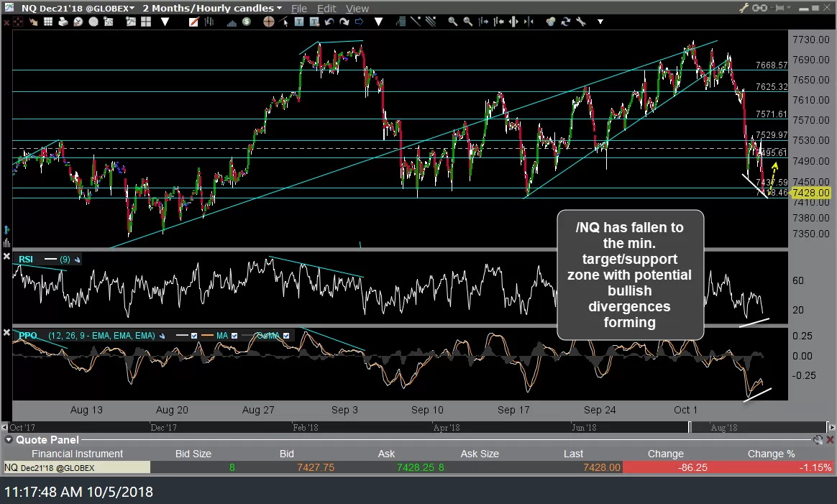Screen dimensions: 837x504
Task: Click the title bar wrench configure icon
Action: click(744, 8)
